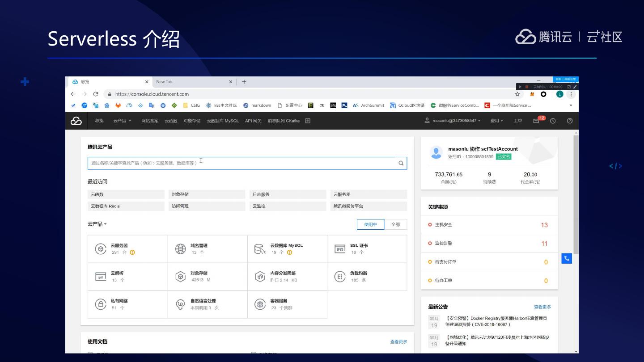Open the messages envelope icon with badge
The width and height of the screenshot is (644, 362).
click(x=536, y=121)
